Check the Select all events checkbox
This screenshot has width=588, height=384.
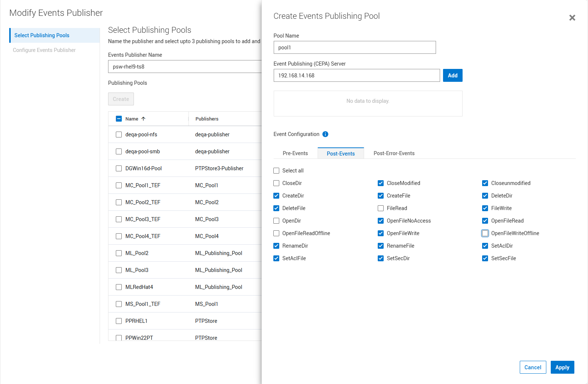tap(276, 171)
